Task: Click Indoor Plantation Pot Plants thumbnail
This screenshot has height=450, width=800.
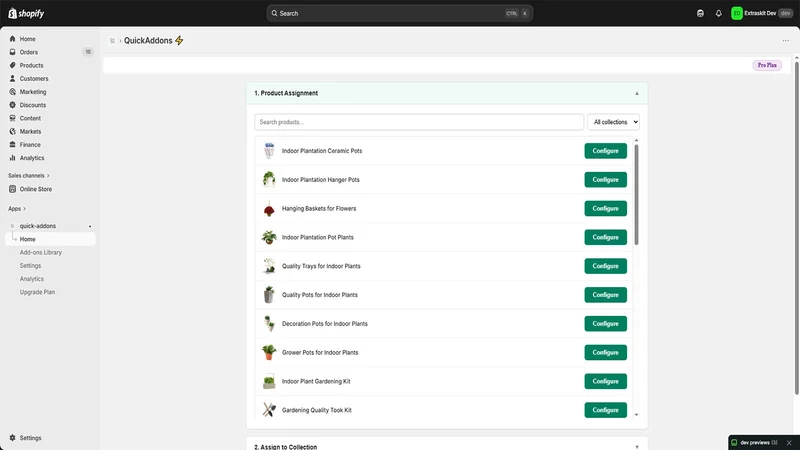Action: [x=269, y=237]
